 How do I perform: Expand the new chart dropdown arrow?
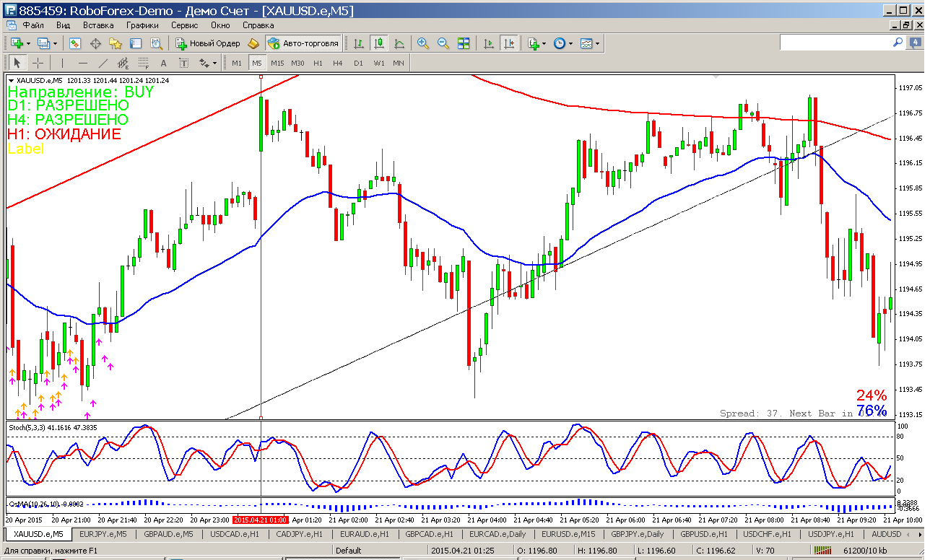[27, 43]
